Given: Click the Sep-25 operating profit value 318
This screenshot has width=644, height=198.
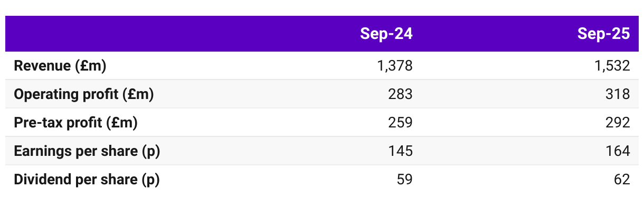Looking at the screenshot, I should [618, 94].
